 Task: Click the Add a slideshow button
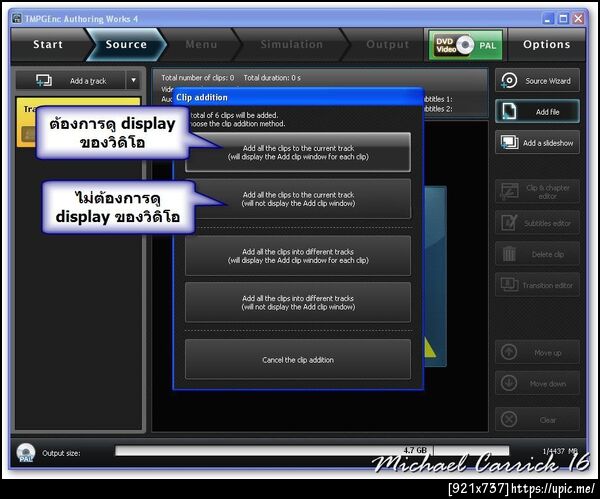coord(537,143)
